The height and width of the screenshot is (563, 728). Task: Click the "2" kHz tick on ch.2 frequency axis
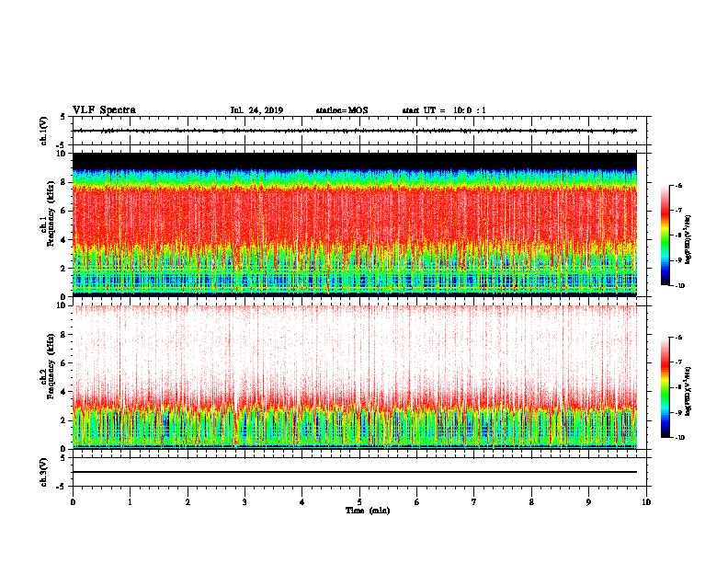[63, 420]
